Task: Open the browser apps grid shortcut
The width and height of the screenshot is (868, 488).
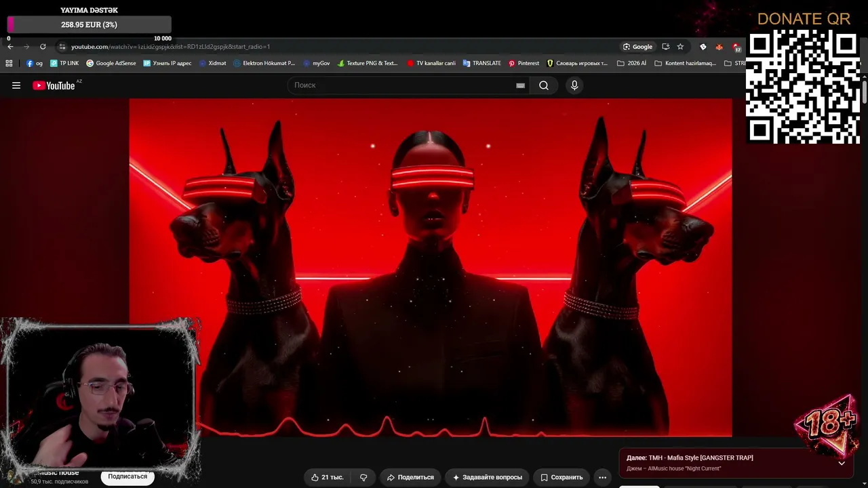Action: pyautogui.click(x=9, y=63)
